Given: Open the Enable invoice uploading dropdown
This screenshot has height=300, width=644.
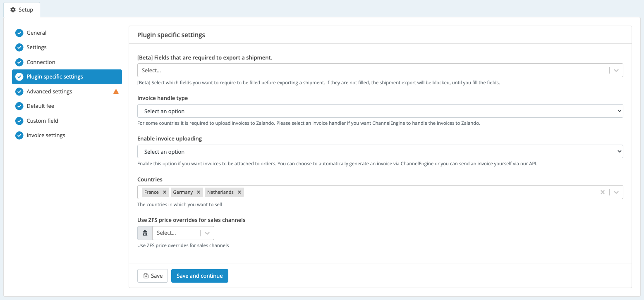Looking at the screenshot, I should (380, 152).
